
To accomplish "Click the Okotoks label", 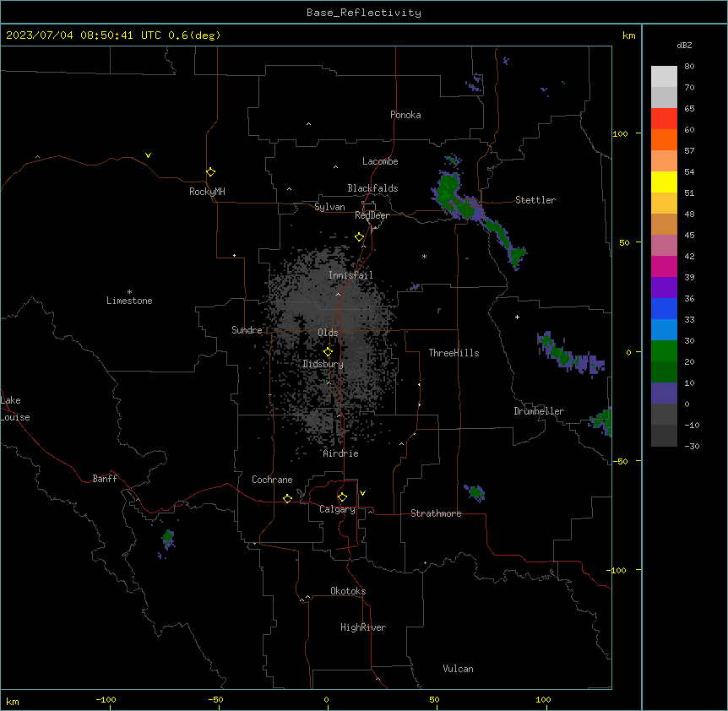I will coord(348,591).
